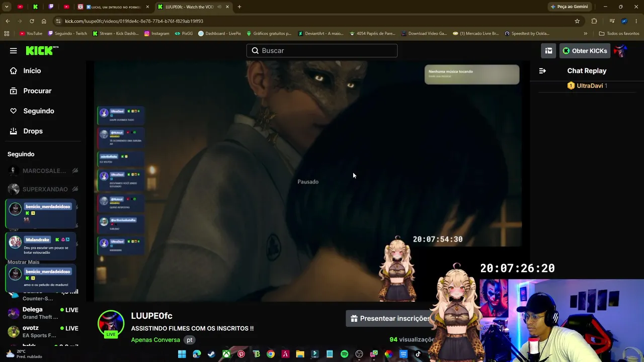The image size is (644, 362).
Task: Open the DeviantArt bookmark
Action: pyautogui.click(x=320, y=34)
